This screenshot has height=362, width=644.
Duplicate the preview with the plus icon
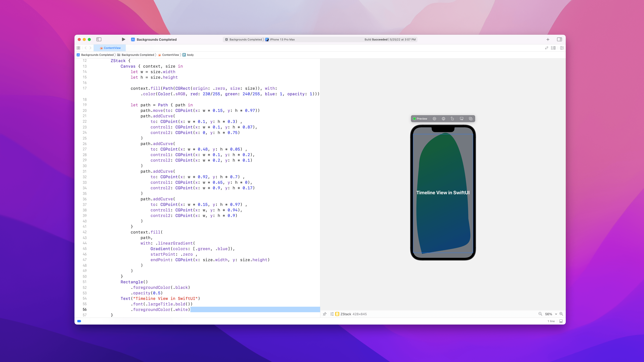[471, 119]
